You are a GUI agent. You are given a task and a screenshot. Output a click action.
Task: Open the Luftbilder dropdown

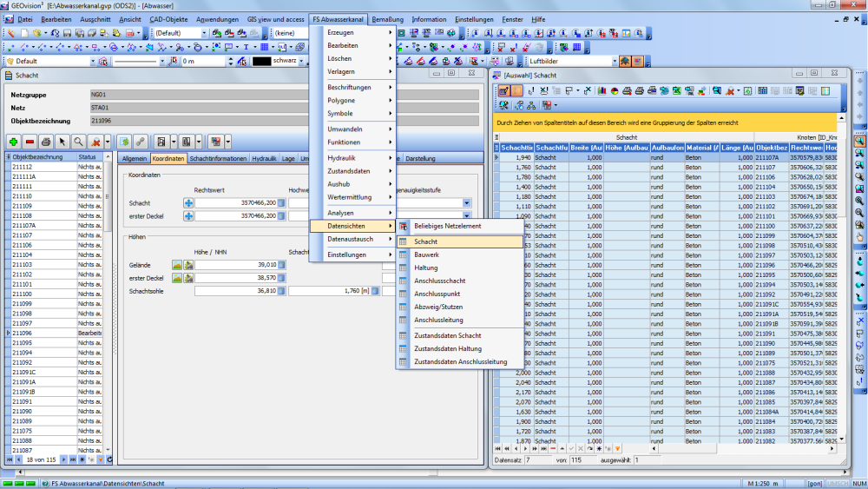(615, 61)
